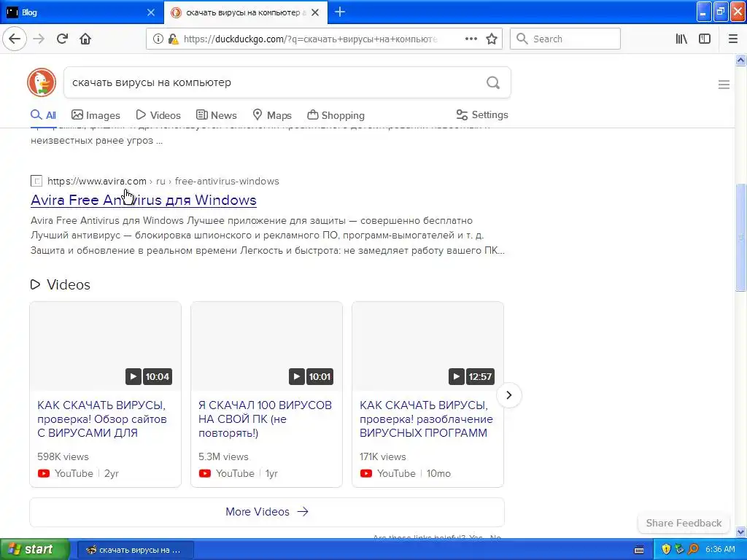The image size is (747, 560).
Task: Click scrollbar up arrow
Action: 741,60
